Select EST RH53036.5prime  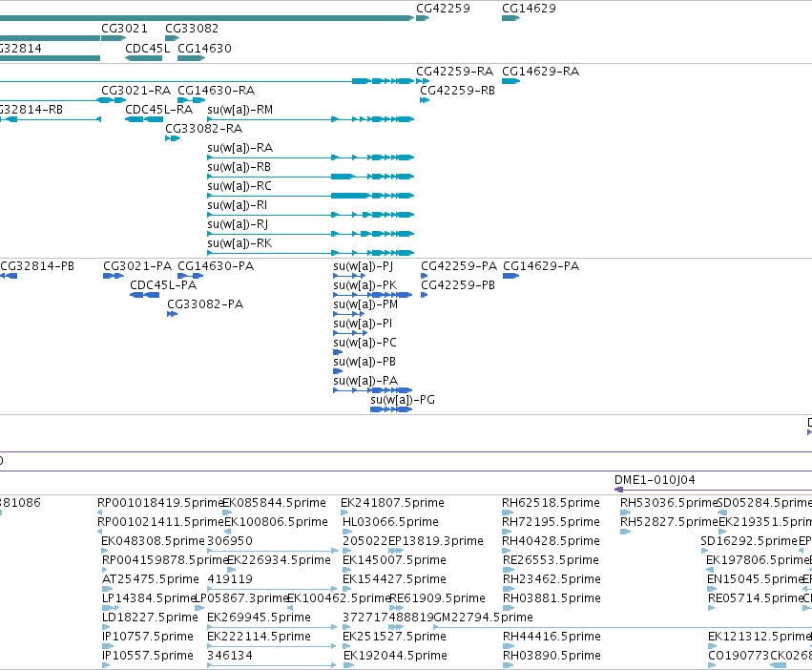tap(669, 503)
